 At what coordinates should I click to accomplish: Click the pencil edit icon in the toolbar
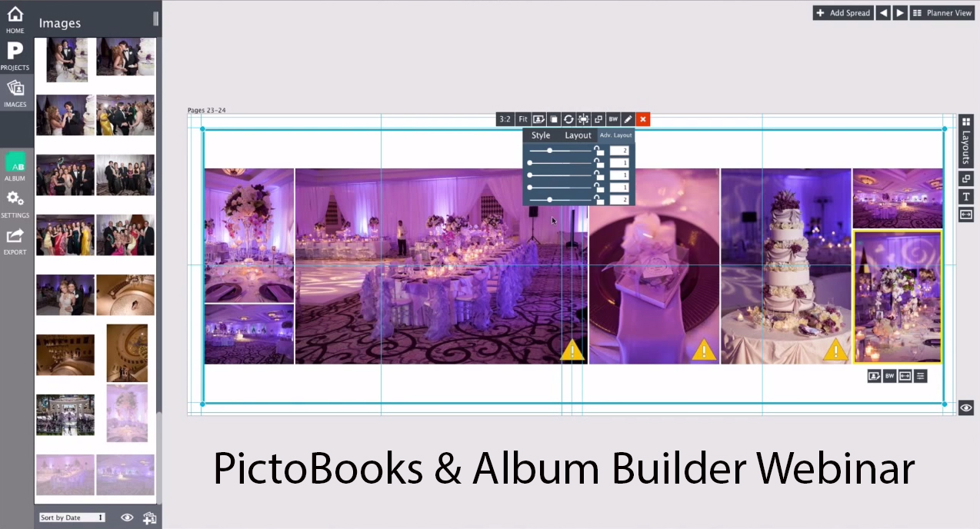coord(628,119)
